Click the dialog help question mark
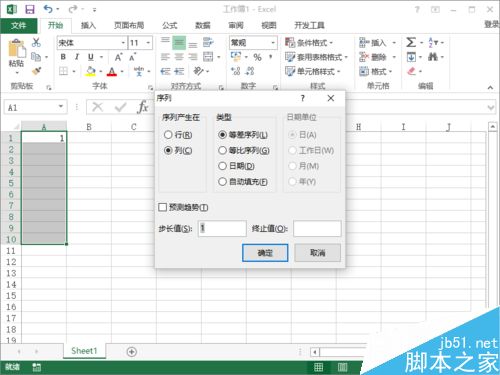The image size is (500, 375). point(302,98)
